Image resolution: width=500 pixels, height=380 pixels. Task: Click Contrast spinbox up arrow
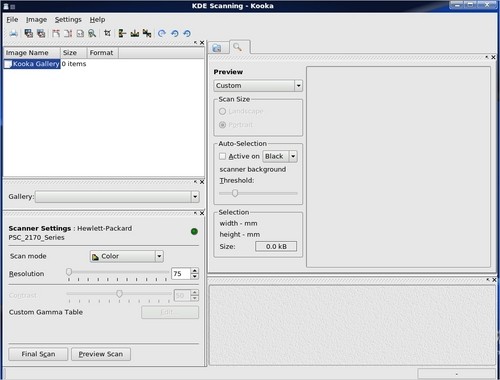(x=195, y=292)
